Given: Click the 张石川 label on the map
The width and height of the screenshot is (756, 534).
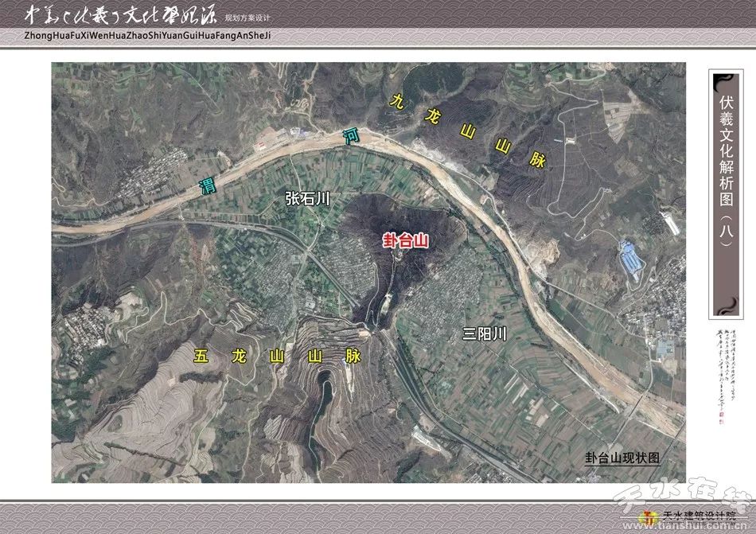Looking at the screenshot, I should click(x=307, y=198).
